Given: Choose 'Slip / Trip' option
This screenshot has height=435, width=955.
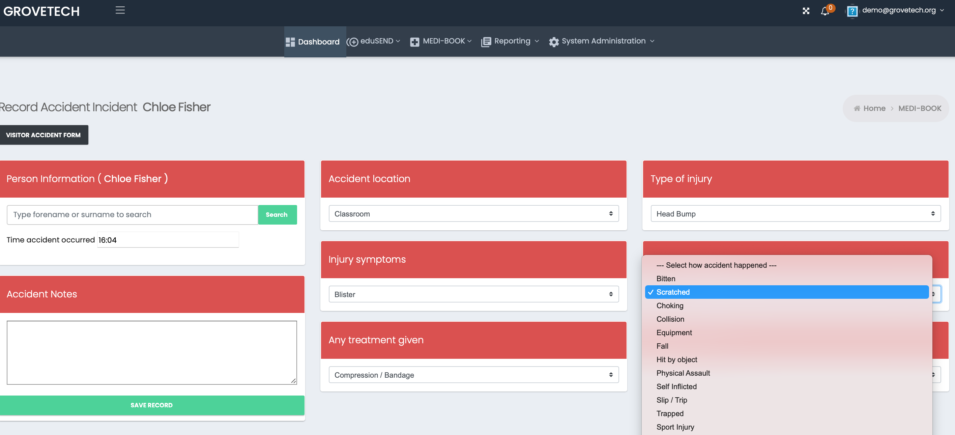Looking at the screenshot, I should [672, 400].
